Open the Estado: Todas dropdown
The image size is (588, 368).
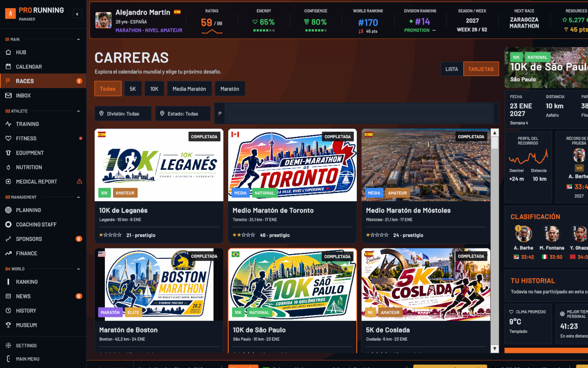click(x=183, y=114)
